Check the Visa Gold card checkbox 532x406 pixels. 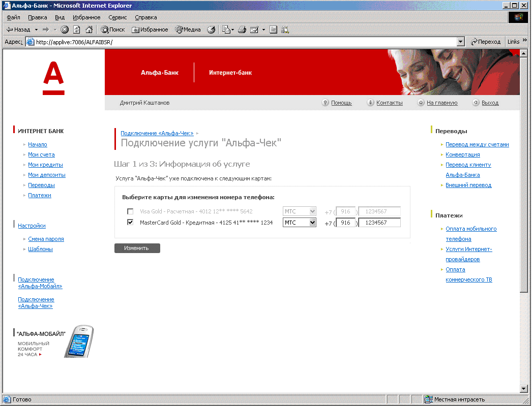tap(130, 211)
